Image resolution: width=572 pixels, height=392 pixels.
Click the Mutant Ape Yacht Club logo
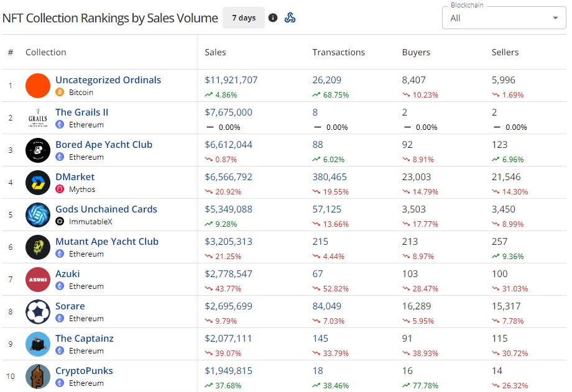(x=38, y=247)
